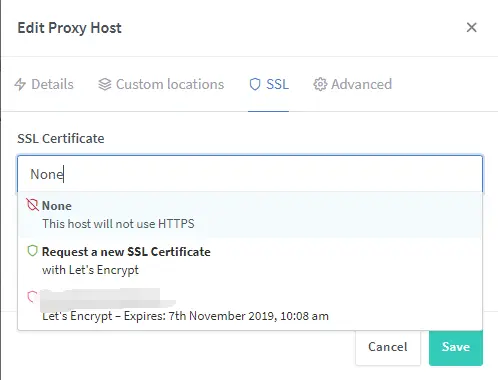
Task: Click the green shield icon for new certificate
Action: tap(32, 251)
